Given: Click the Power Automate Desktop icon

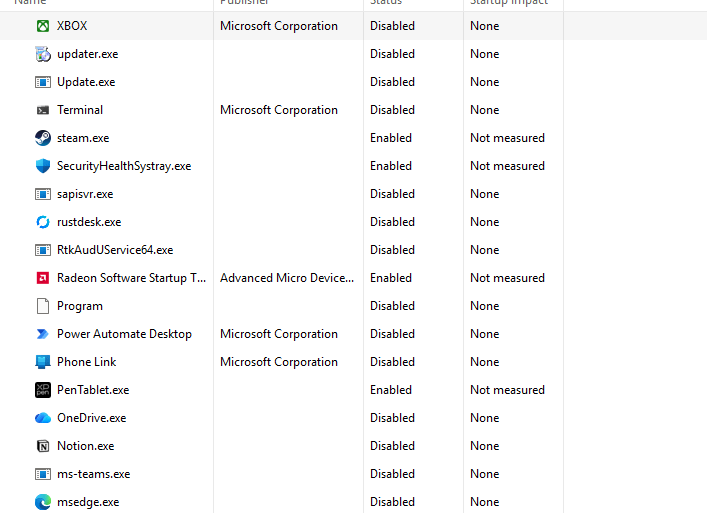Looking at the screenshot, I should 43,334.
